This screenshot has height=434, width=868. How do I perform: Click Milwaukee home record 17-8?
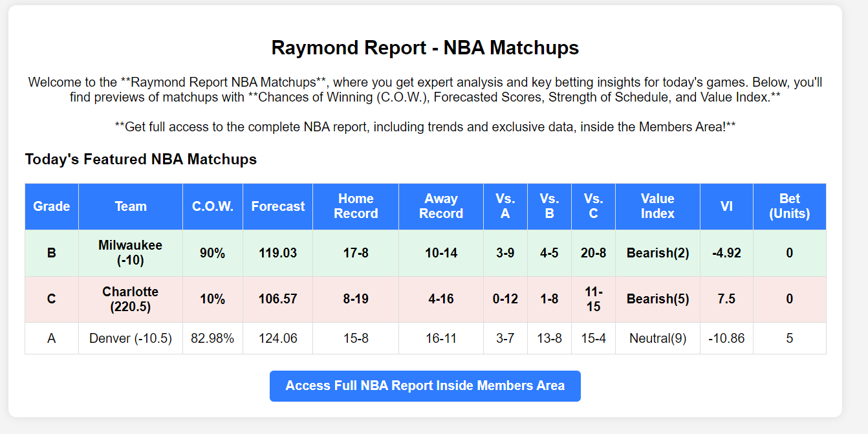(356, 253)
